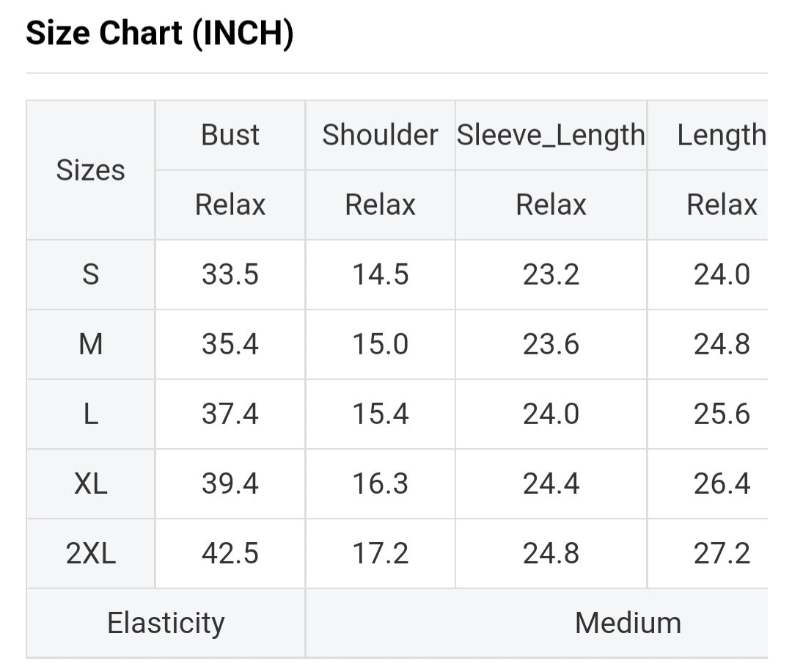Select the Medium elasticity value
This screenshot has width=792, height=672.
[x=628, y=624]
